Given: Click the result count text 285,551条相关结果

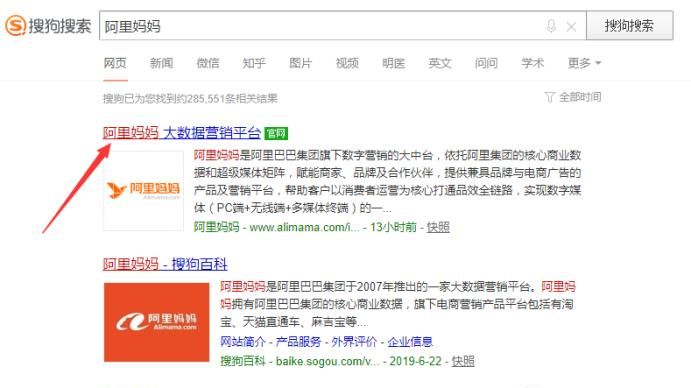Looking at the screenshot, I should [232, 98].
